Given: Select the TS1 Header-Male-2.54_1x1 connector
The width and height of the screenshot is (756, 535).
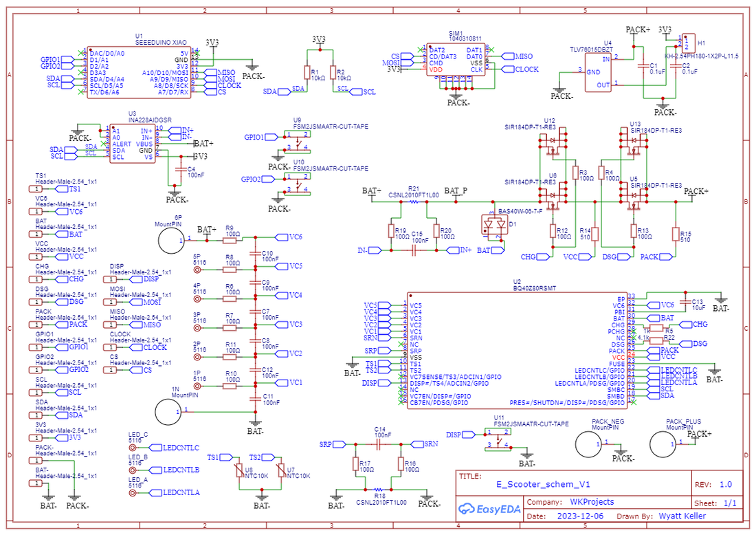Looking at the screenshot, I should (x=36, y=188).
